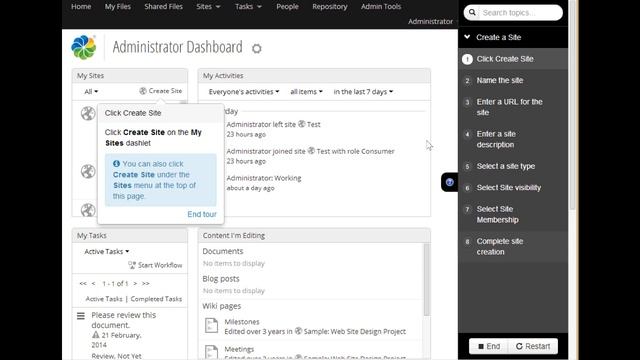Click the site icon before Sample: Web Site Design Project
This screenshot has height=360, width=640.
point(298,331)
